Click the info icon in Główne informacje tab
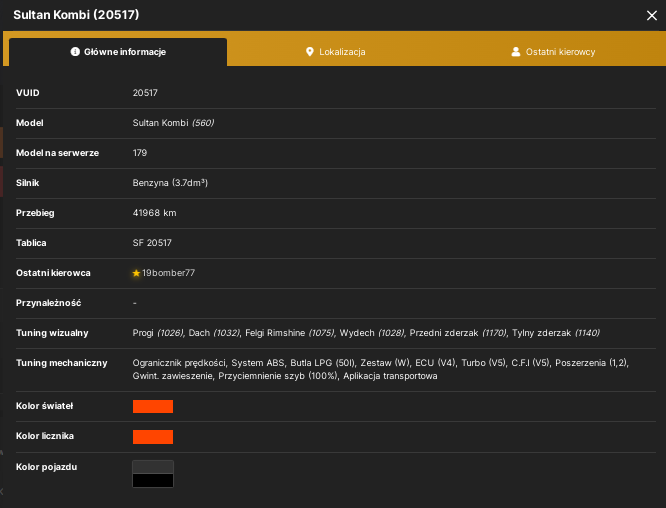Image resolution: width=666 pixels, height=508 pixels. tap(75, 52)
